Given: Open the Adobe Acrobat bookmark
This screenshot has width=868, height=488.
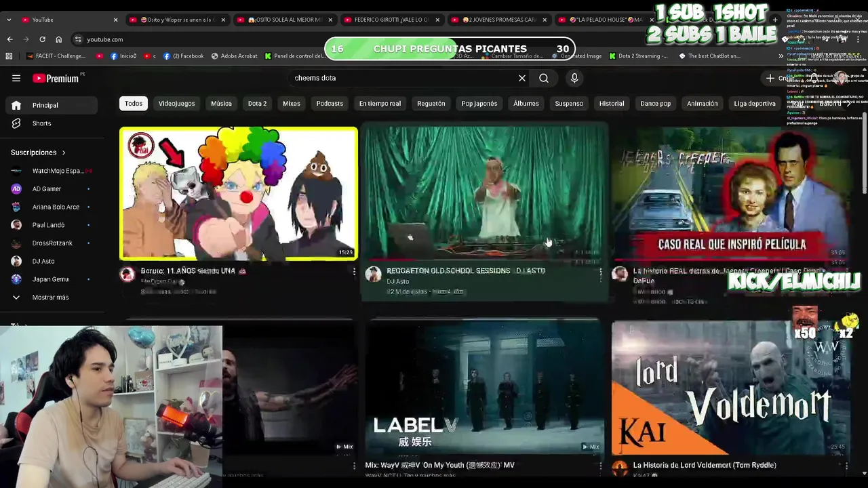Looking at the screenshot, I should 234,56.
